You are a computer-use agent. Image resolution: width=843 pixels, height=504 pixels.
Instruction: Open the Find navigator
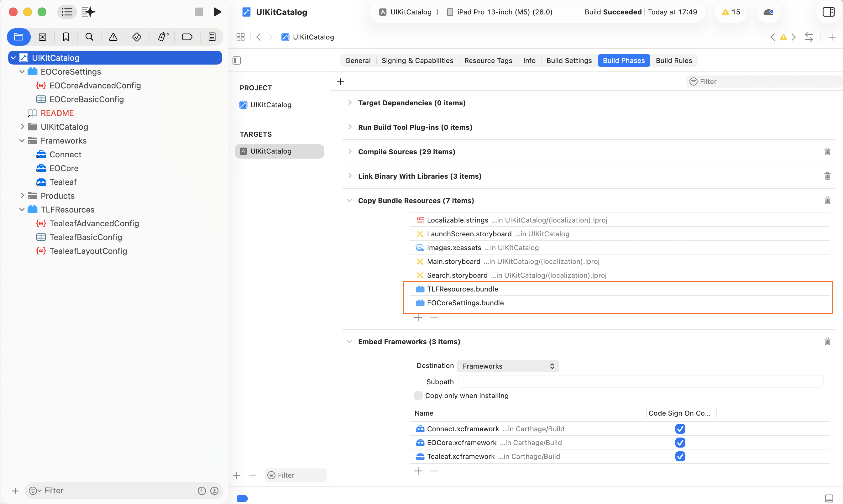(89, 37)
